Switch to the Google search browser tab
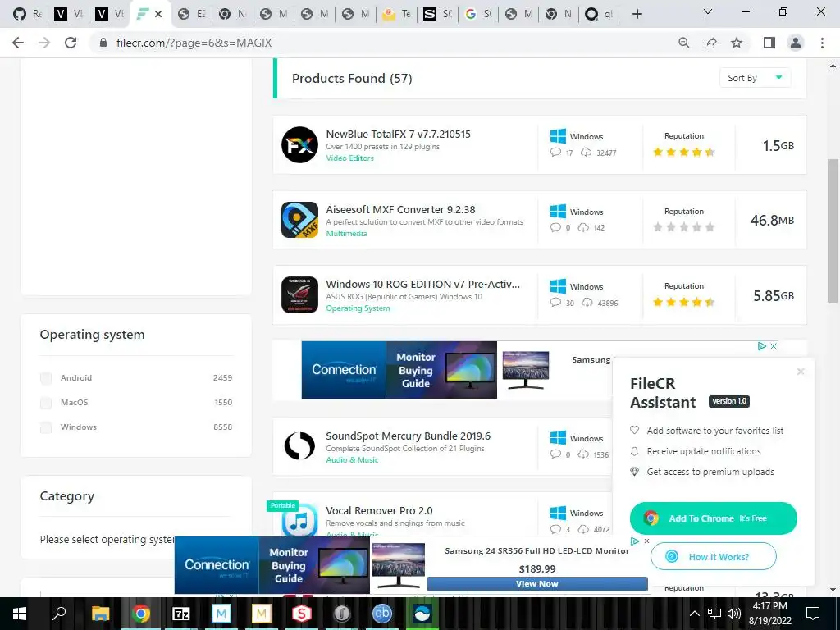 [x=478, y=14]
